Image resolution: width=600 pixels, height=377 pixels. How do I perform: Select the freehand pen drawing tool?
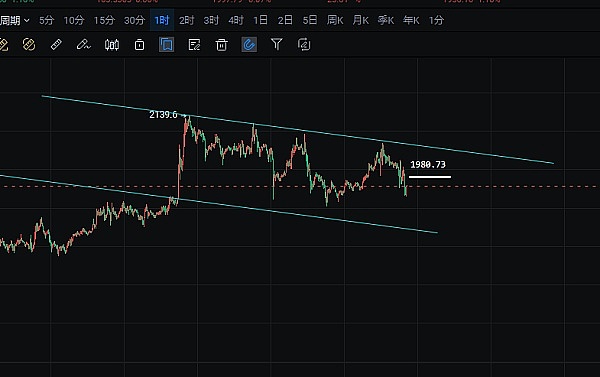83,45
